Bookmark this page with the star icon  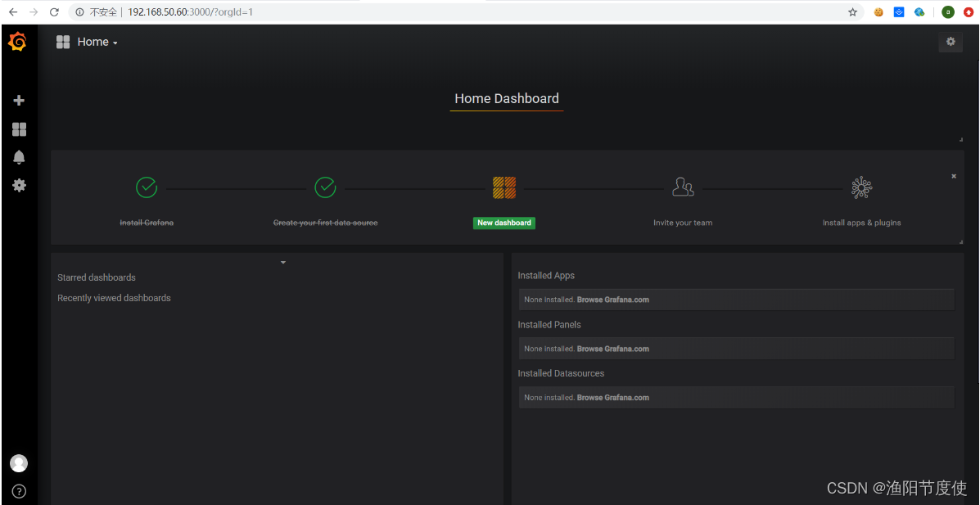pyautogui.click(x=852, y=12)
